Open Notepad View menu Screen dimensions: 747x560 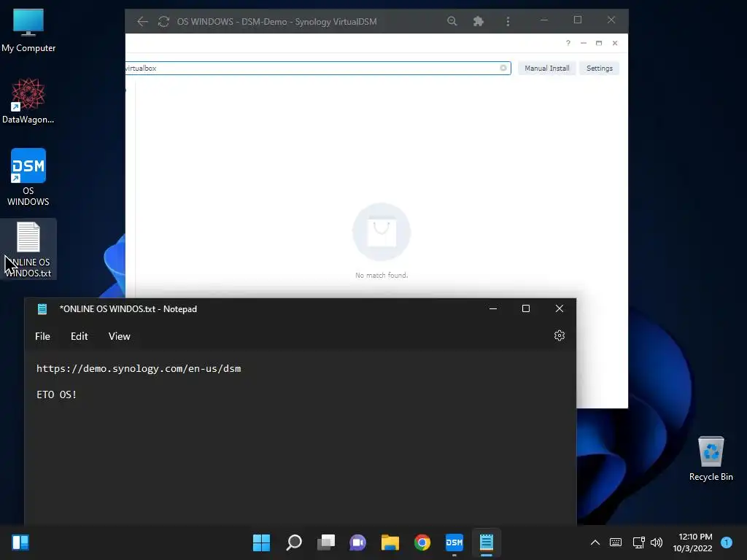coord(119,336)
